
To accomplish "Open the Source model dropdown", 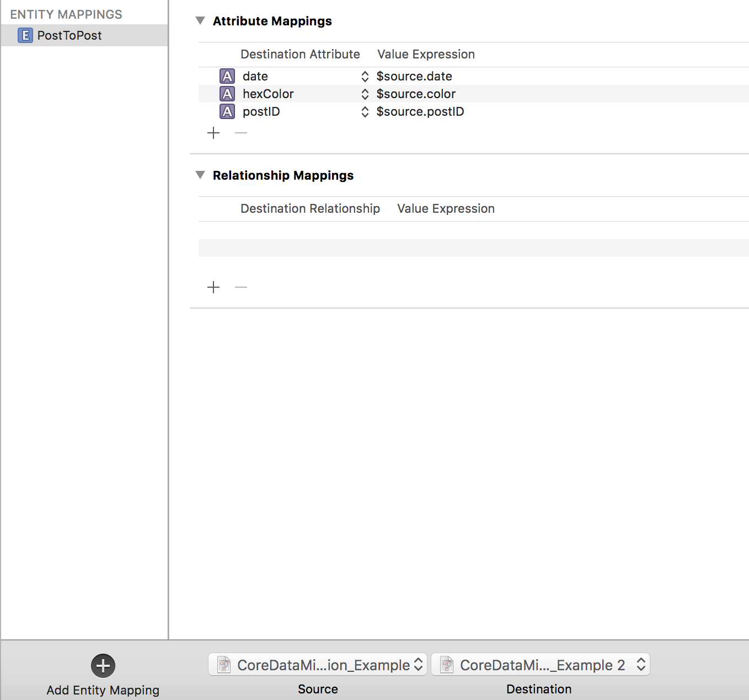I will click(417, 665).
